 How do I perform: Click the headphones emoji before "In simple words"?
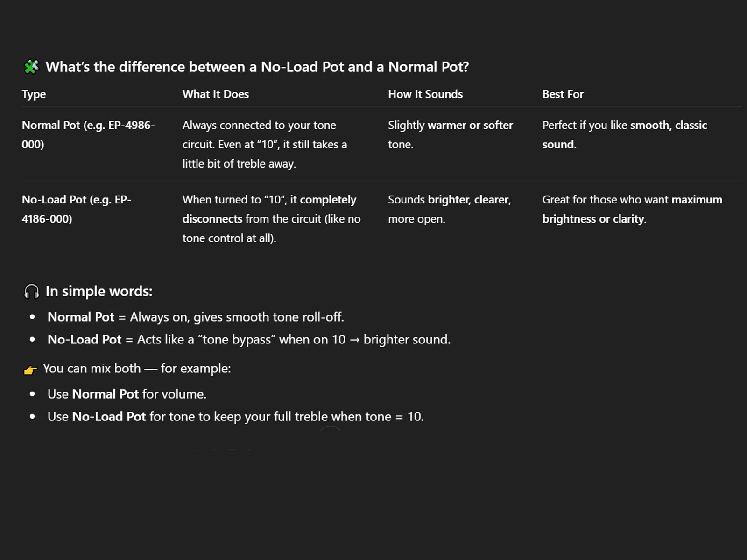point(31,291)
